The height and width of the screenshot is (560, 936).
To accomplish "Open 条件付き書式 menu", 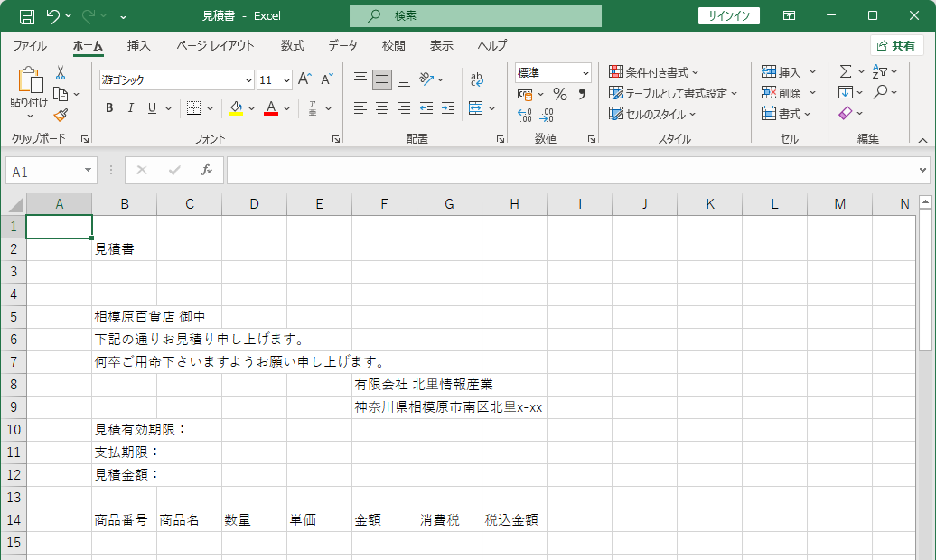I will point(653,72).
